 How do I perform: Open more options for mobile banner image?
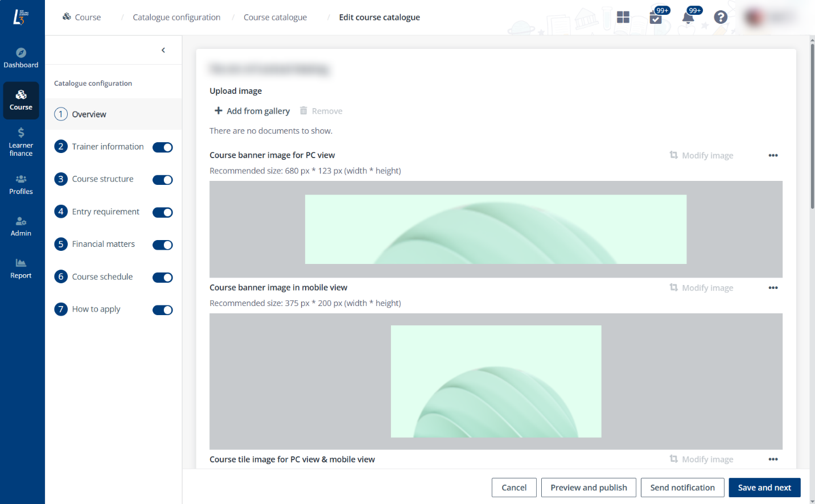click(773, 288)
